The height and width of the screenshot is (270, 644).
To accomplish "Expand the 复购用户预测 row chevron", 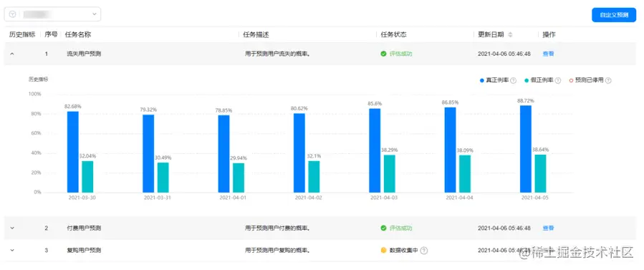I will pyautogui.click(x=12, y=250).
